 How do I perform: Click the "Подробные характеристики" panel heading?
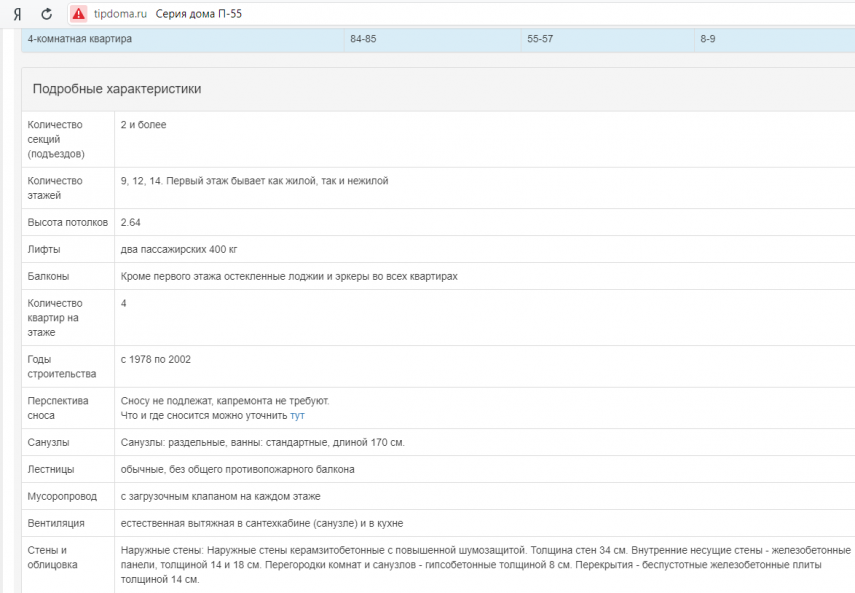117,89
